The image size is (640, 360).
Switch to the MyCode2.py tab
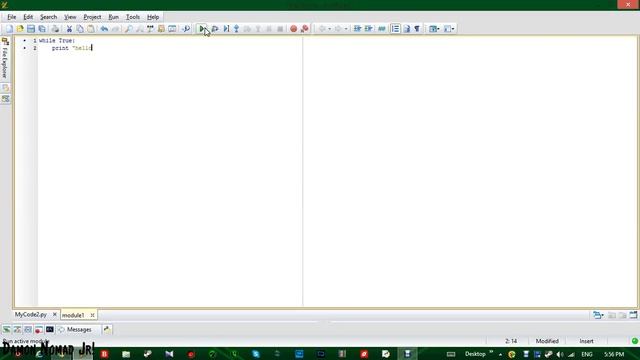coord(31,315)
